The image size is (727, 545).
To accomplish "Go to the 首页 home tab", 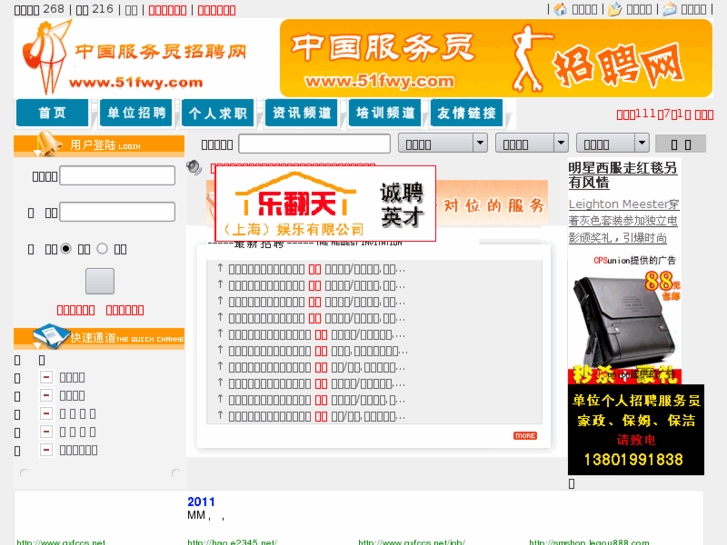I will (52, 113).
